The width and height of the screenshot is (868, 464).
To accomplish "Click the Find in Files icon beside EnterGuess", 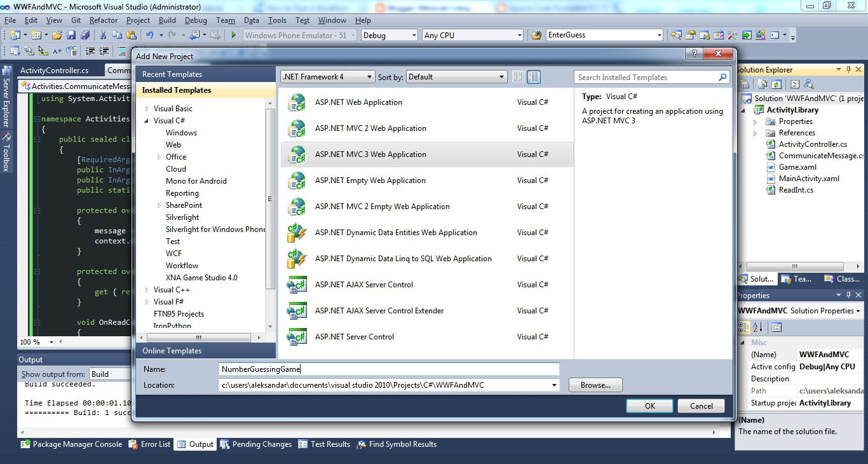I will pyautogui.click(x=536, y=35).
